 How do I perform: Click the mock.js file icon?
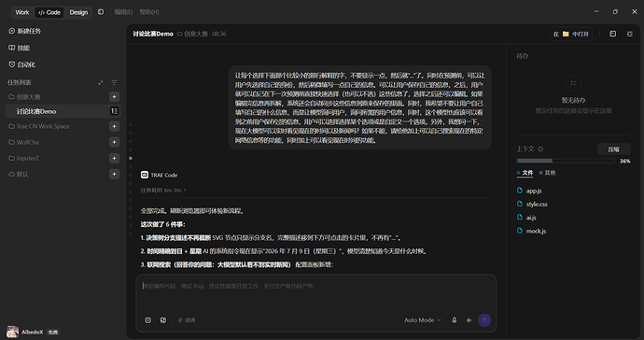(520, 231)
